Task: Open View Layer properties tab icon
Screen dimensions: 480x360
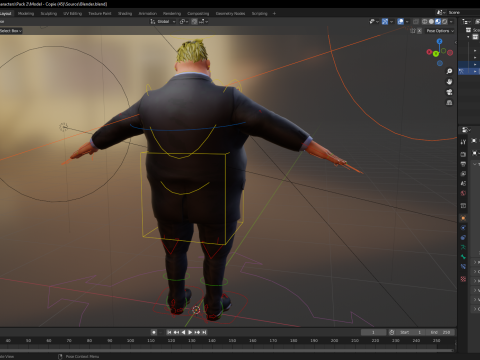Action: 463,174
